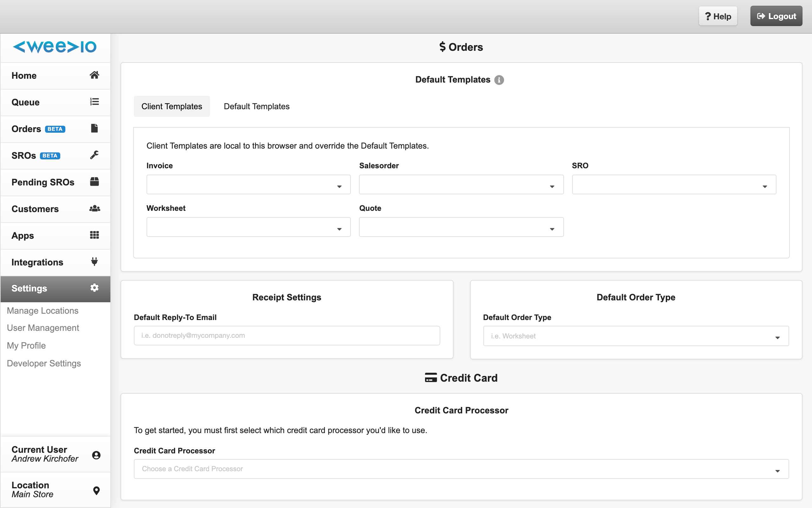Image resolution: width=812 pixels, height=508 pixels.
Task: Open the SRO template dropdown
Action: pyautogui.click(x=674, y=184)
